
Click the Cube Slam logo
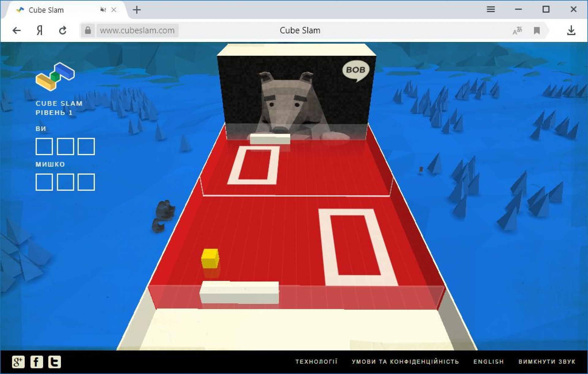coord(55,77)
